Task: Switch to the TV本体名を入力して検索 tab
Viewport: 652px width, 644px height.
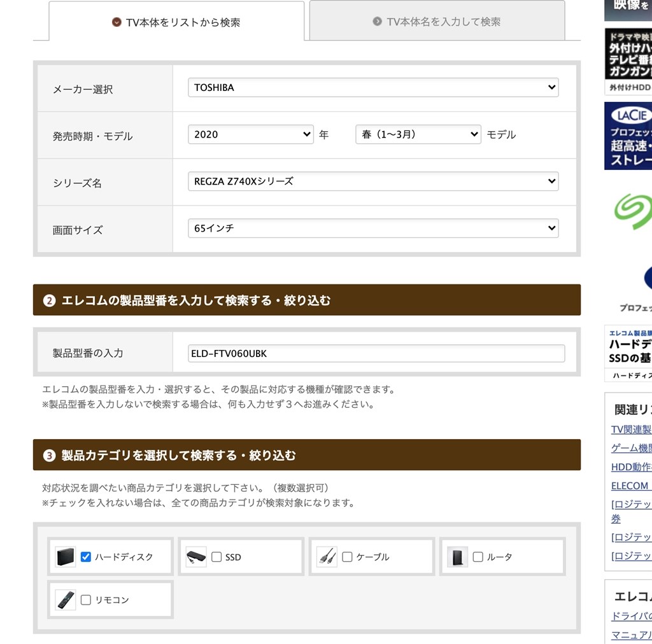Action: [x=437, y=21]
